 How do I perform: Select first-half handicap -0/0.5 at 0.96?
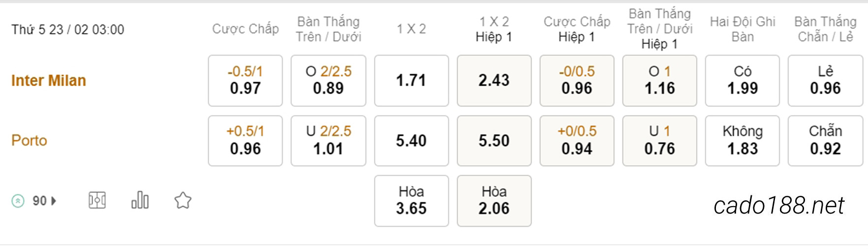[577, 80]
